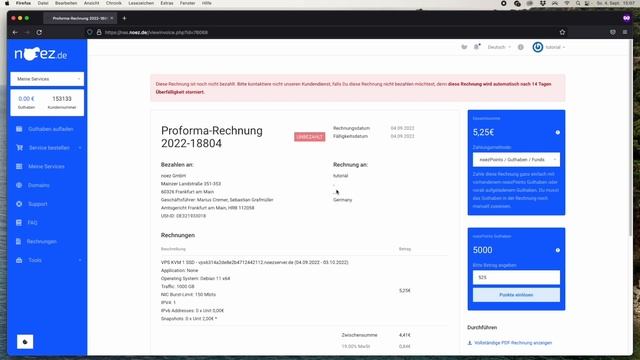
Task: Click the points amount input field
Action: [516, 277]
